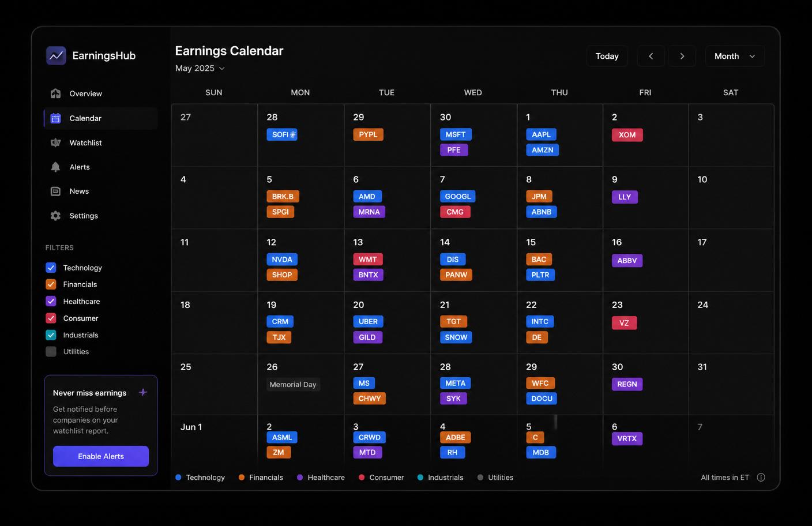This screenshot has height=526, width=812.
Task: Click the News icon in the sidebar
Action: (55, 191)
